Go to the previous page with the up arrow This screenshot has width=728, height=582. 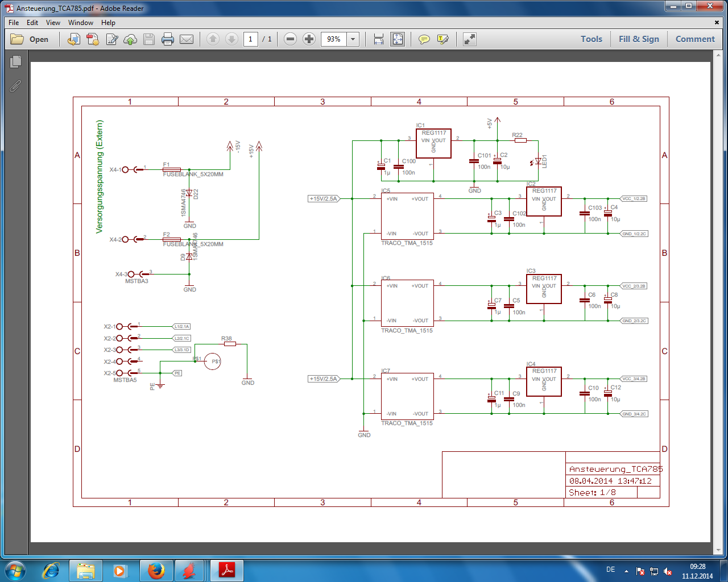click(213, 39)
